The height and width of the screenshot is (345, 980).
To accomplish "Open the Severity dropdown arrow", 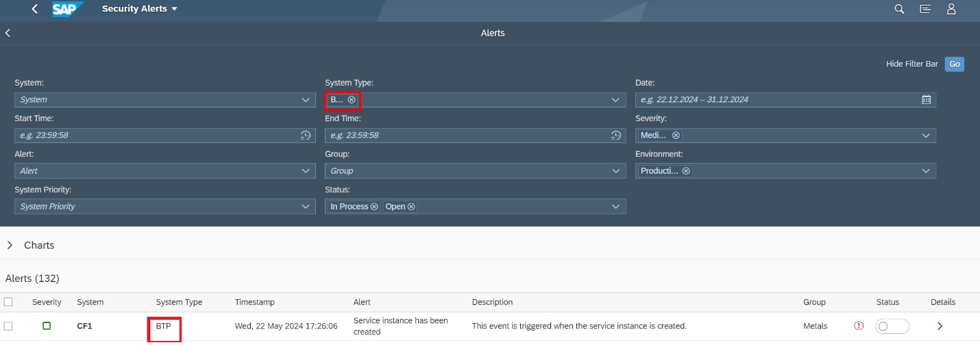I will [x=927, y=136].
